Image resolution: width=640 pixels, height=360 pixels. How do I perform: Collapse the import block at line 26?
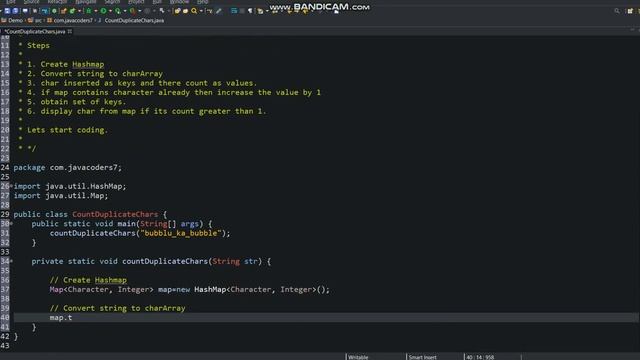(11, 186)
